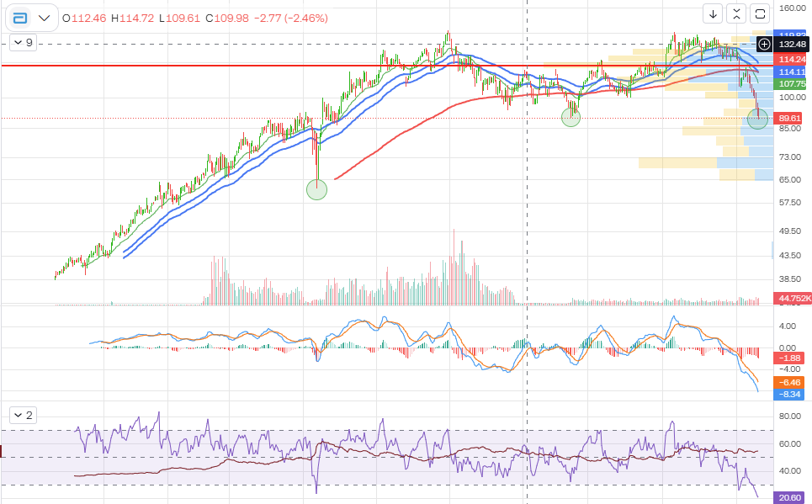The width and height of the screenshot is (812, 504).
Task: Click the maximize pane button
Action: [760, 14]
